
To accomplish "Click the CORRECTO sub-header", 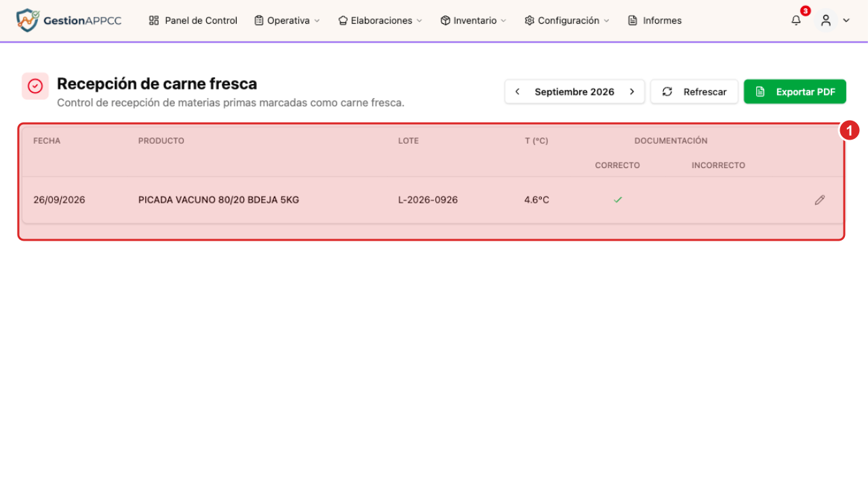I will 618,165.
